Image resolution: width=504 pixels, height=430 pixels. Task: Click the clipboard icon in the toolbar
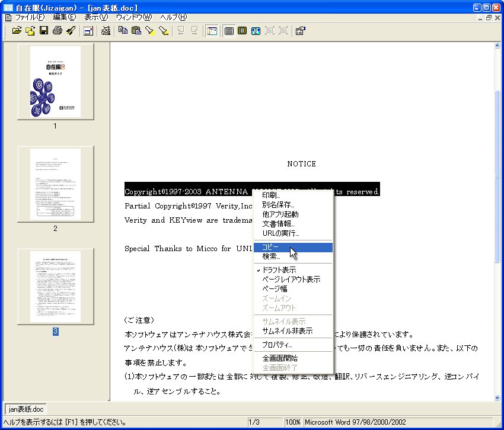[x=136, y=31]
